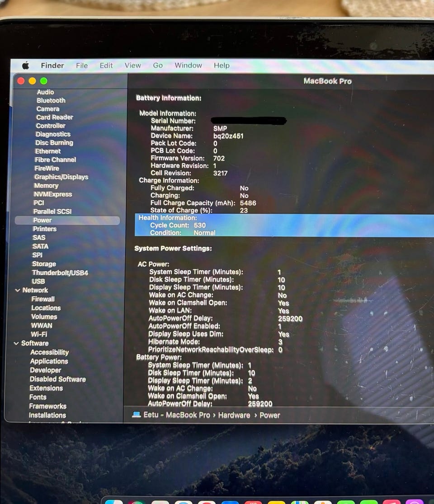Select SAS in the sidebar
Viewport: 434px width, 504px height.
(39, 238)
